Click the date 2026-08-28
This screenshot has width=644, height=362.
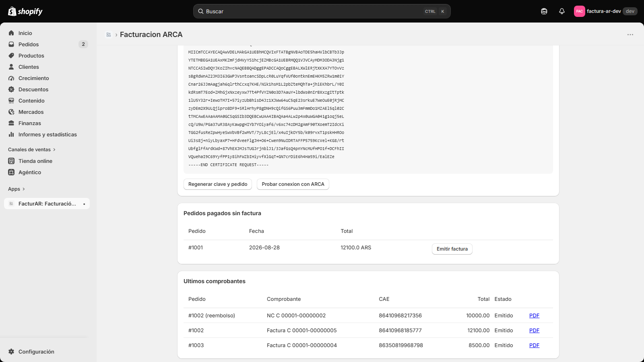click(264, 248)
